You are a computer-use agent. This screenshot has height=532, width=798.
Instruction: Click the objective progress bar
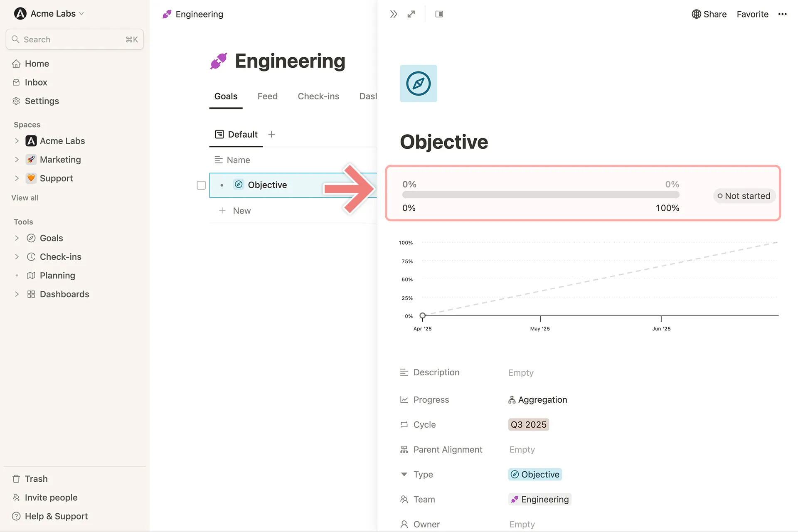[x=540, y=195]
